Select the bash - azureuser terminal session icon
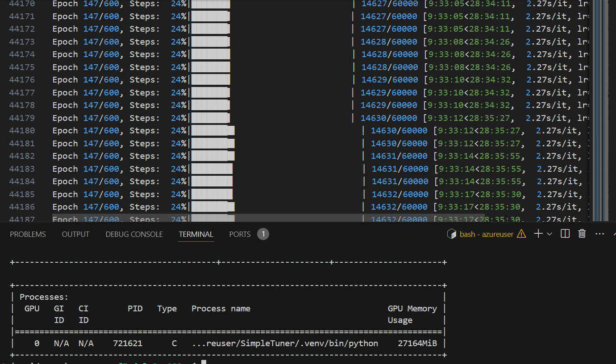 (451, 233)
